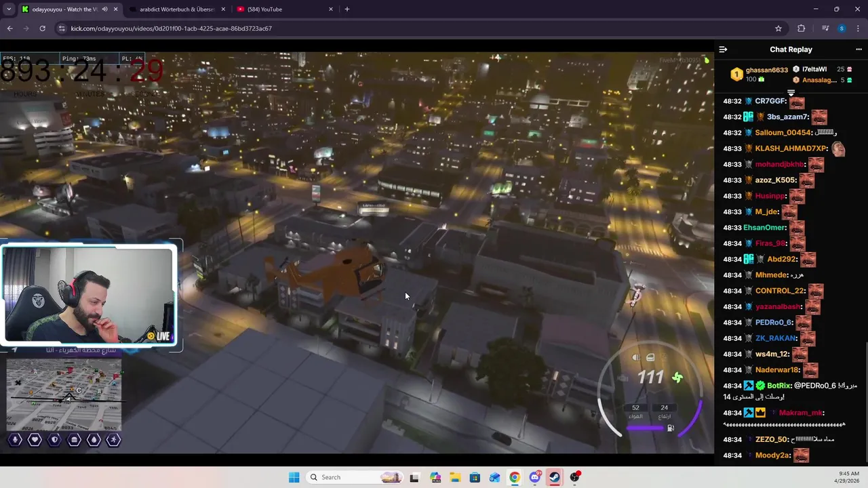This screenshot has width=868, height=488.
Task: Click username CR7GGF in chat
Action: [770, 101]
